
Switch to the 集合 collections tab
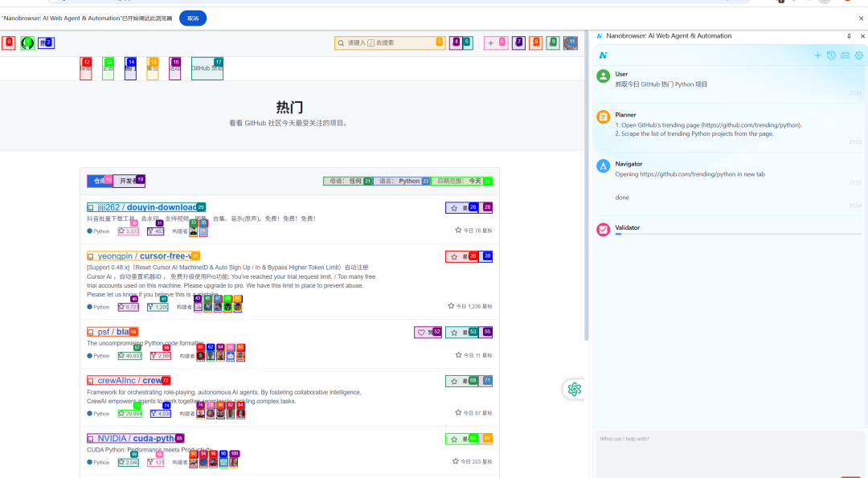[x=153, y=68]
